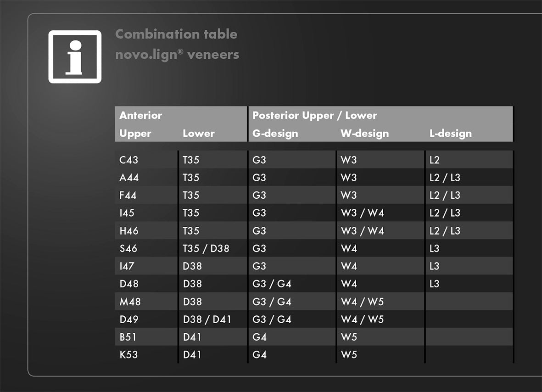
Task: Open the Combination table heading
Action: point(176,34)
